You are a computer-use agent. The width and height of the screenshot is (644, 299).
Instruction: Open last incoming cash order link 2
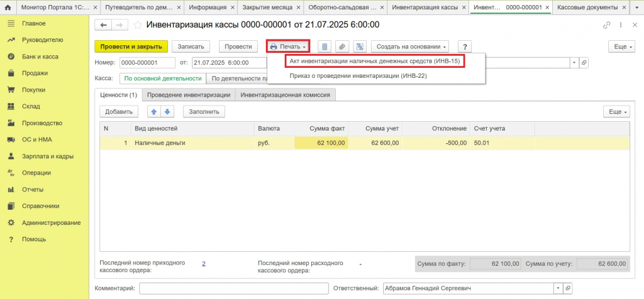pos(204,264)
